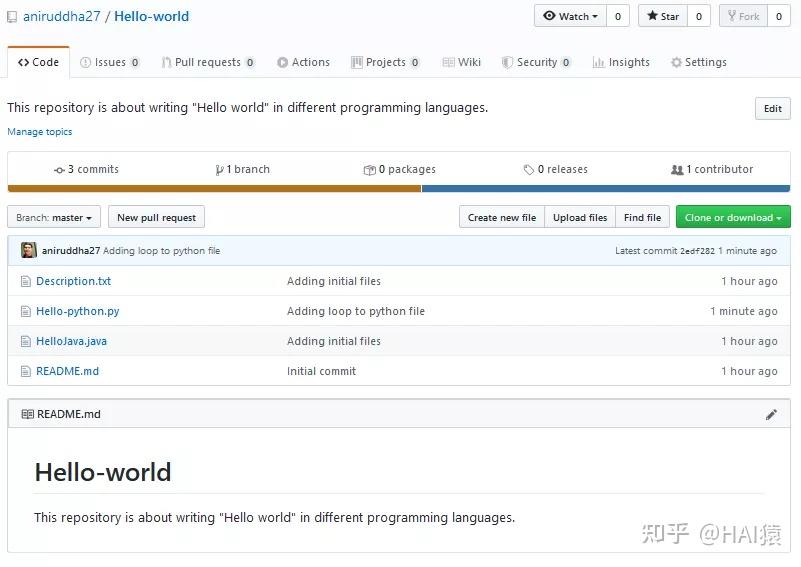Click the aniruddha27 avatar thumbnail in commit bar

pyautogui.click(x=29, y=250)
